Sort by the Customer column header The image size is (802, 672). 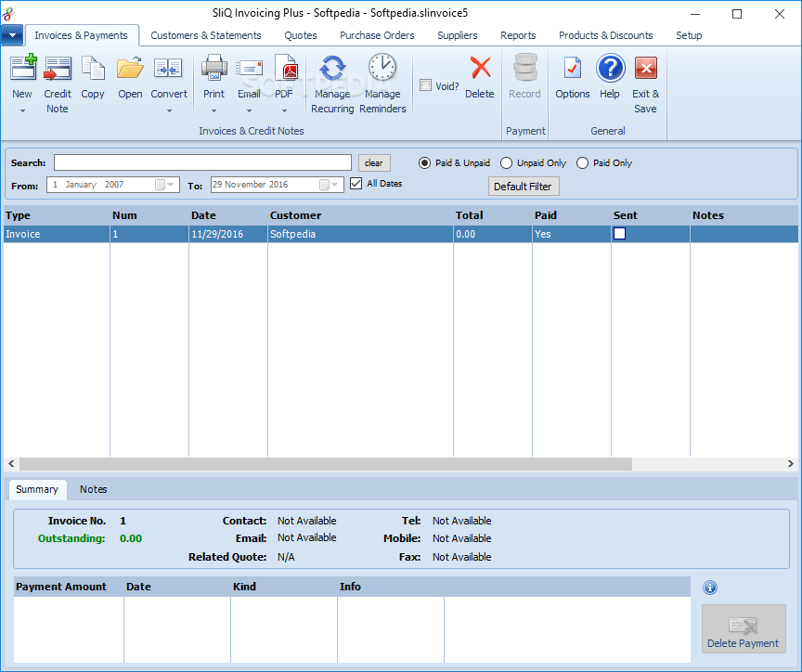click(360, 215)
